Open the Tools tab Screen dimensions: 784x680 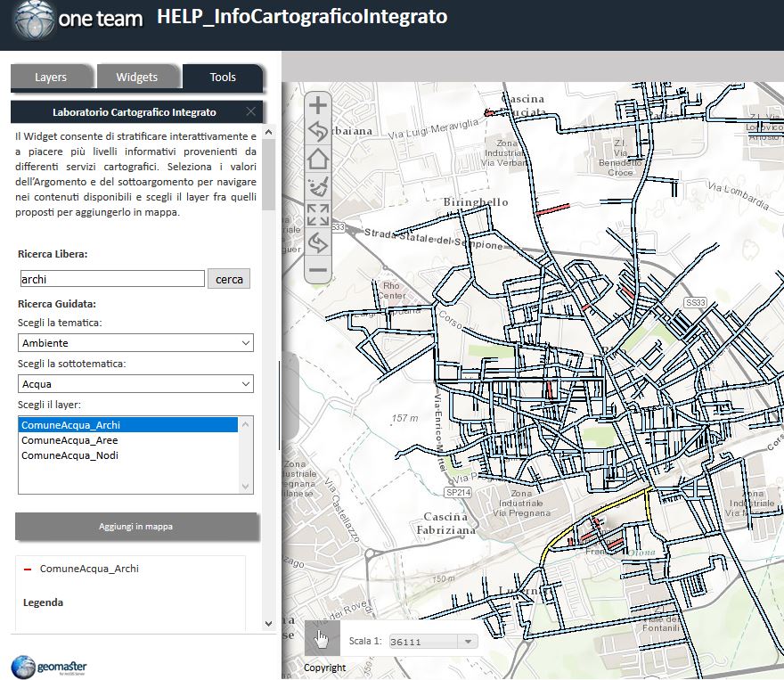(x=223, y=77)
